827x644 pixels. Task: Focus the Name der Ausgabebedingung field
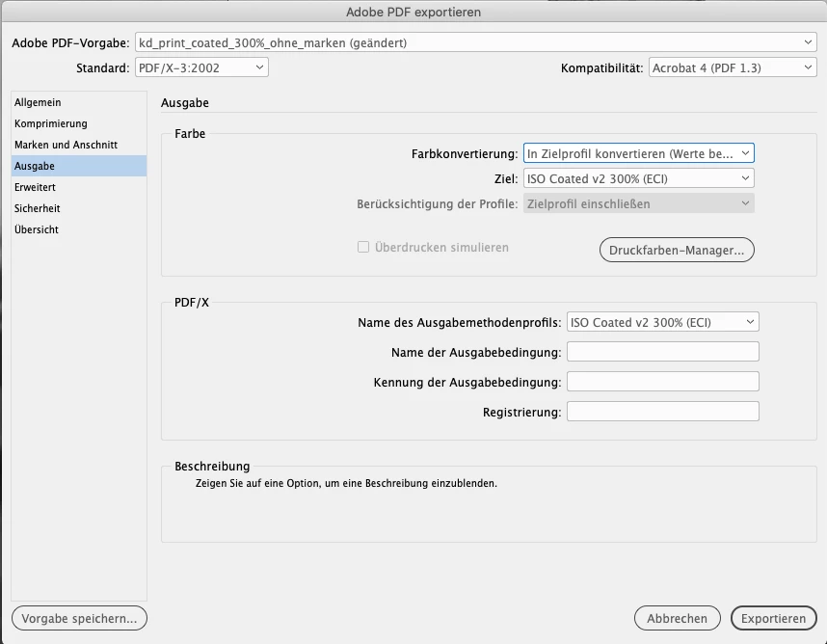tap(662, 352)
